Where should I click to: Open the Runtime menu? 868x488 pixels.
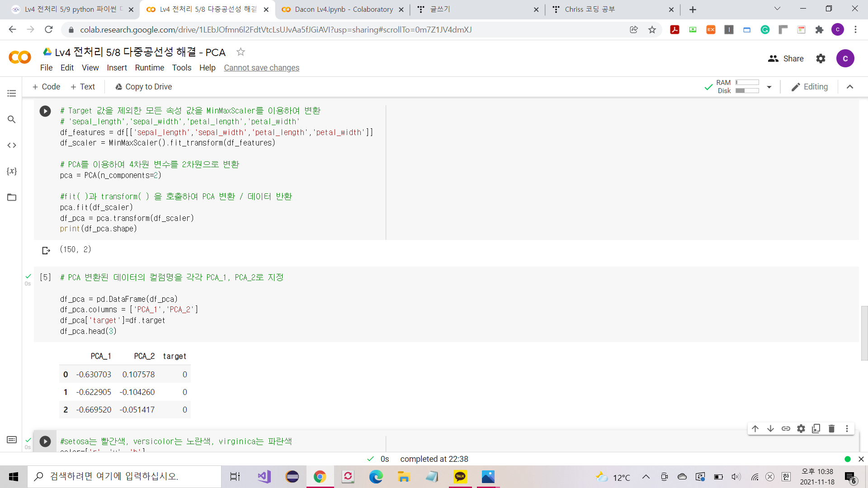pos(149,68)
